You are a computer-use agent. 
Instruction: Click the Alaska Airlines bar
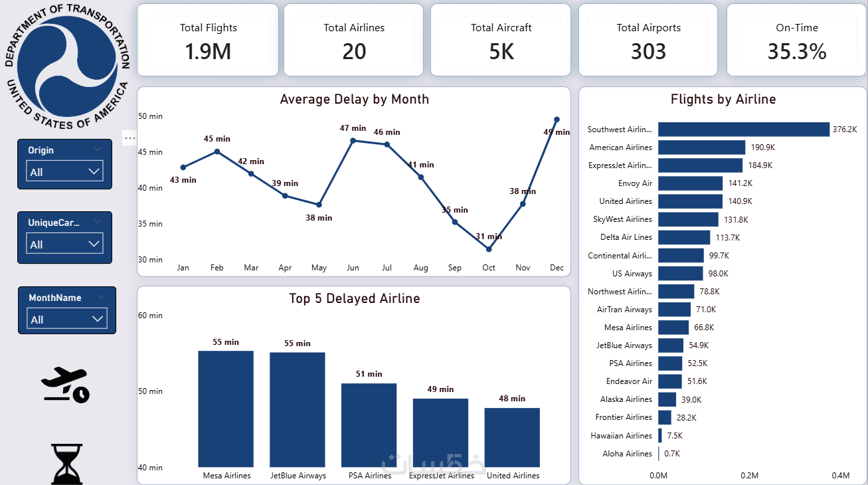(667, 399)
